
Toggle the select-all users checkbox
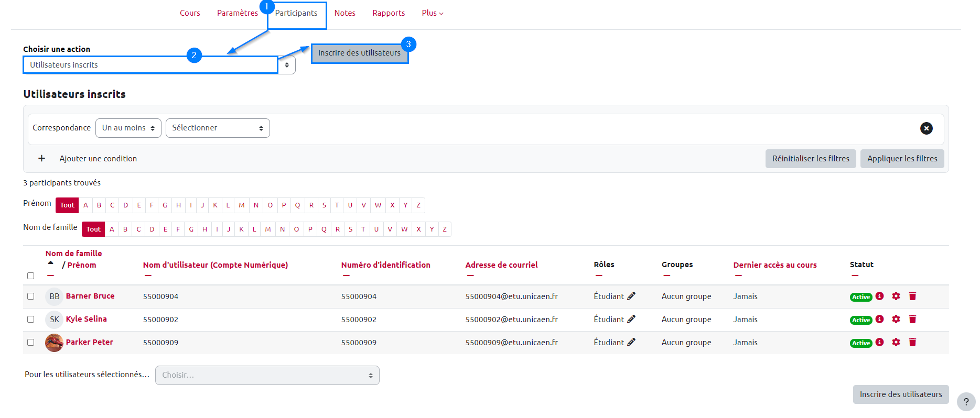[31, 276]
